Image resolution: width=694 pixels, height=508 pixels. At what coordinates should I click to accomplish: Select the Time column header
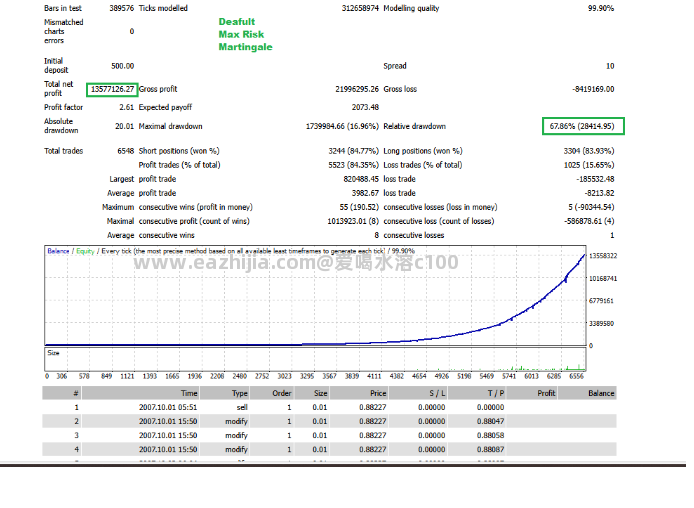point(140,393)
